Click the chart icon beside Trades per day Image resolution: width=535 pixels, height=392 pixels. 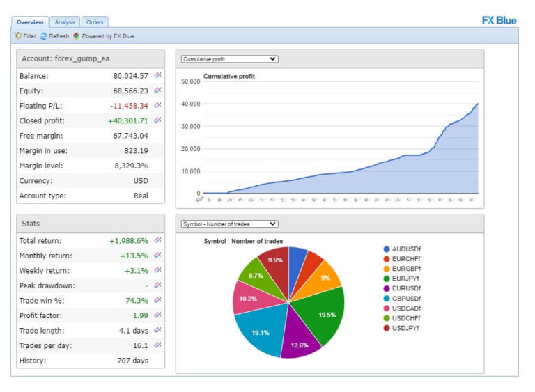click(157, 345)
